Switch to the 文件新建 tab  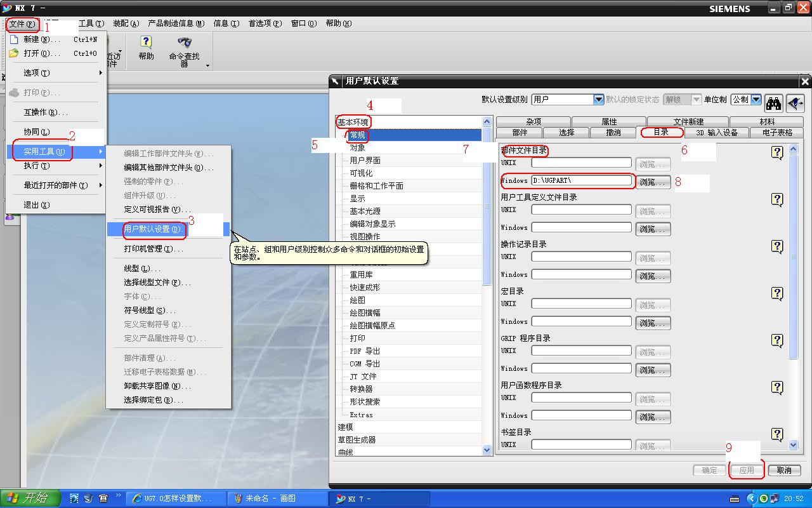pos(688,122)
